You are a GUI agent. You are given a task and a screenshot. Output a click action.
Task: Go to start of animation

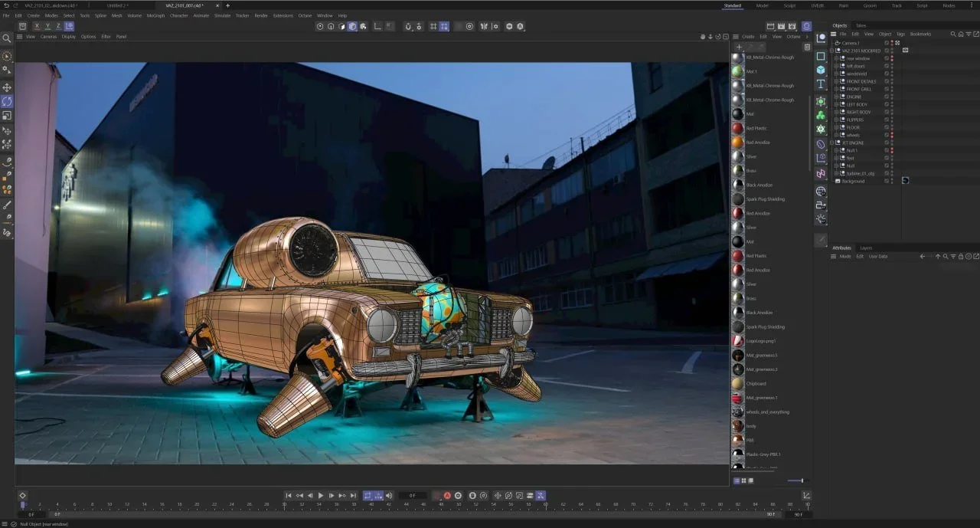[x=289, y=495]
